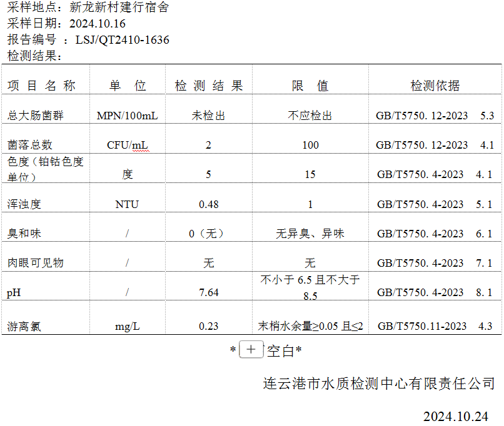504x426 pixels.
Task: Click the pH result value 7.64
Action: (208, 292)
